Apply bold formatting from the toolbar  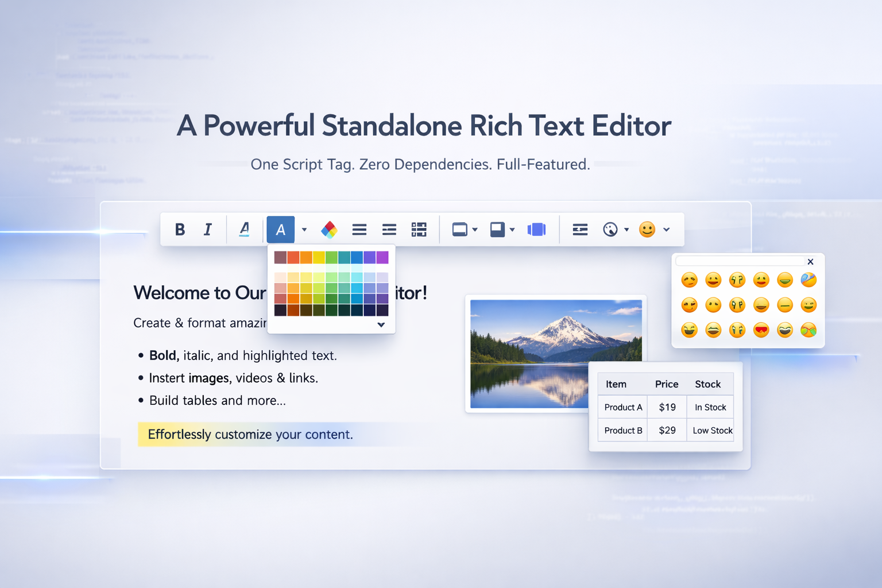coord(180,229)
